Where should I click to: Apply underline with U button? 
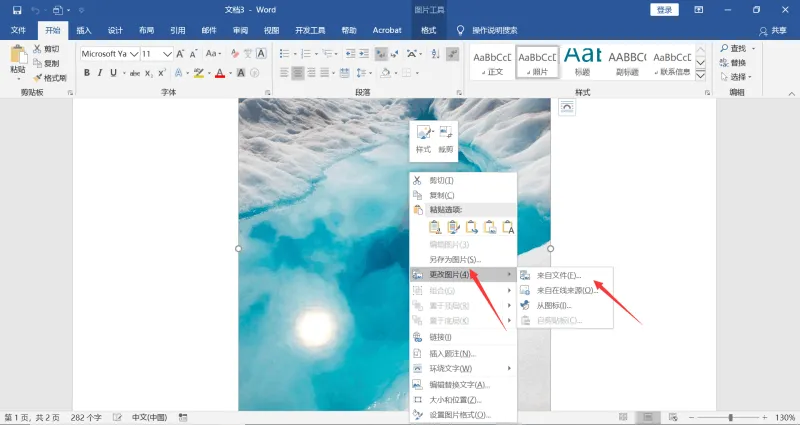tap(113, 73)
